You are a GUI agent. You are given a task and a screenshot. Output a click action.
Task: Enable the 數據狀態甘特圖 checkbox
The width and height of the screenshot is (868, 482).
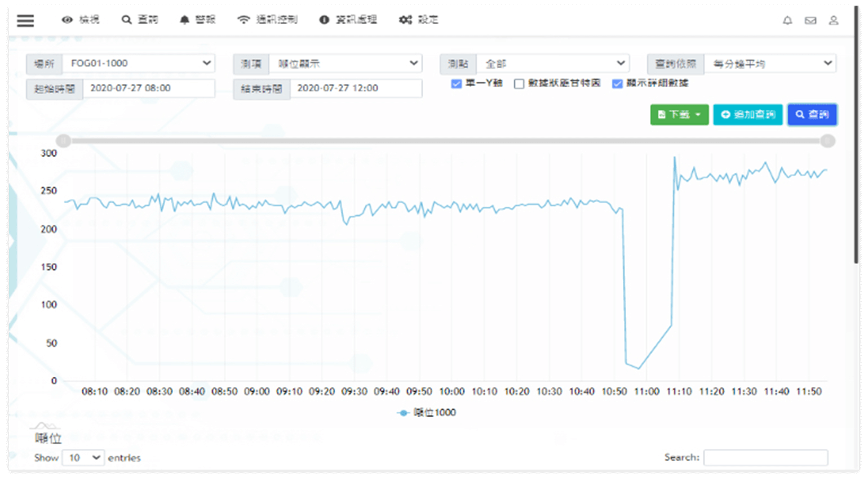(519, 84)
